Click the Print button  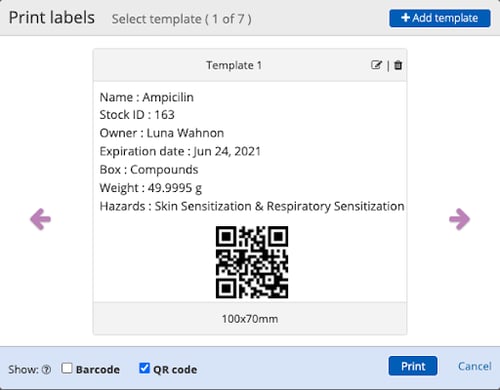[x=413, y=366]
